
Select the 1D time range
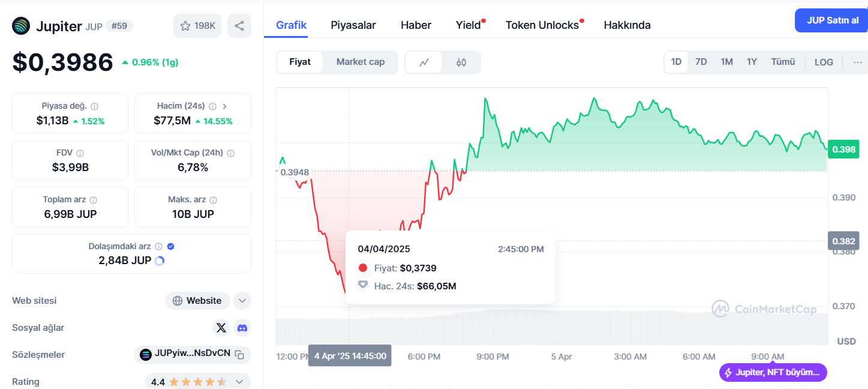click(x=676, y=62)
